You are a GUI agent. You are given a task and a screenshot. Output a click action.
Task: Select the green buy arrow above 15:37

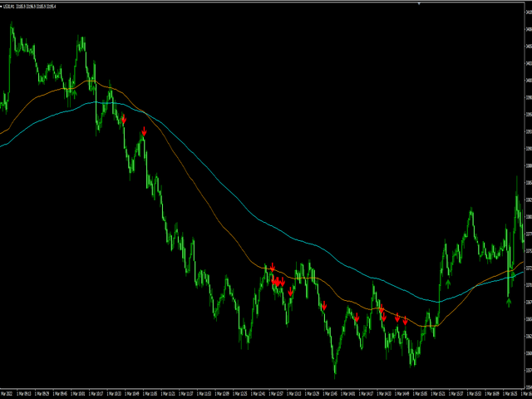click(x=448, y=283)
